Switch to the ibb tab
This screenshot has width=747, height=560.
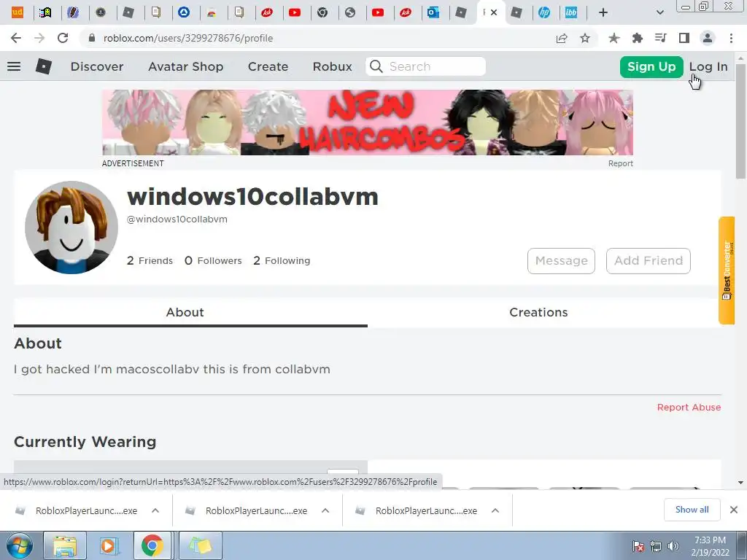(x=570, y=12)
